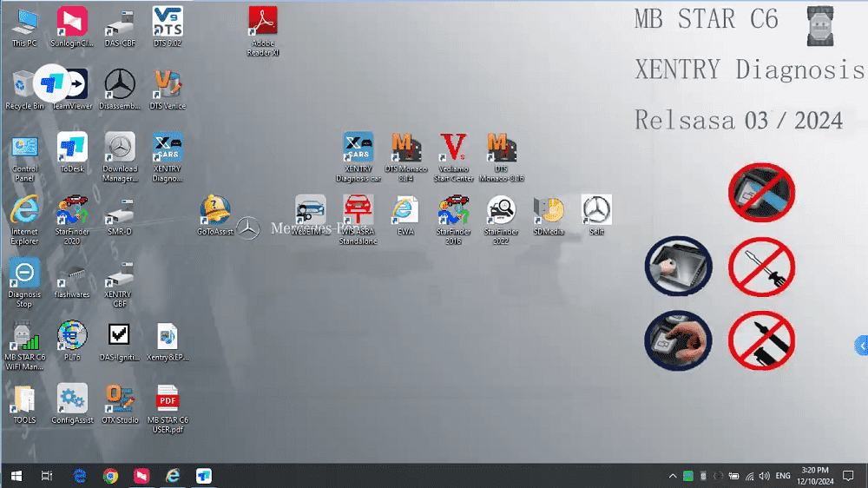
Task: Open Adobe Reader XI shortcut
Action: coord(263,32)
